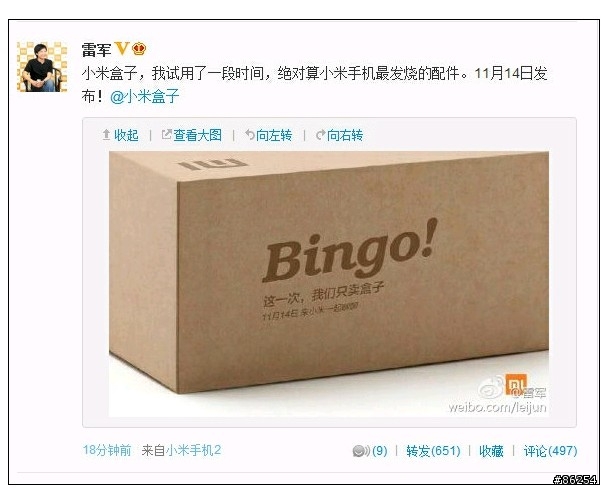
Task: Rotate image left with 向左转
Action: pos(274,135)
